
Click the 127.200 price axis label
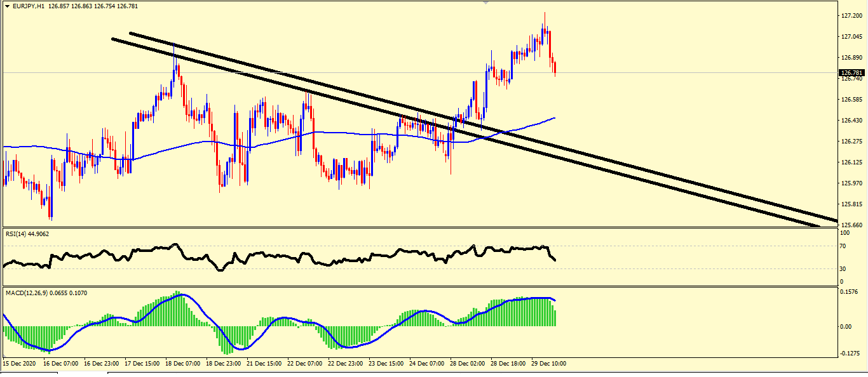tap(851, 15)
